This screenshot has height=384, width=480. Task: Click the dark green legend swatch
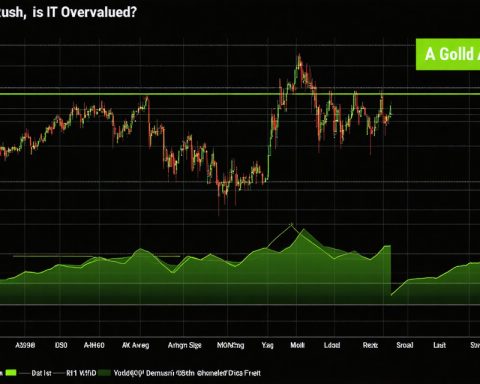point(104,373)
